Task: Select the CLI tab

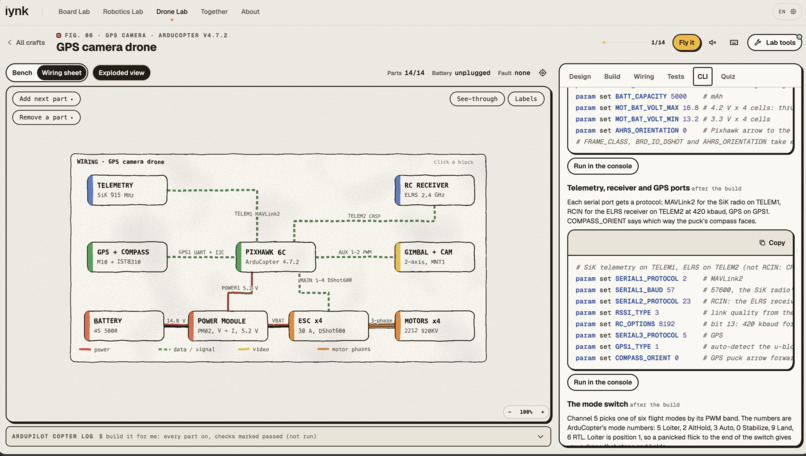Action: pyautogui.click(x=703, y=77)
